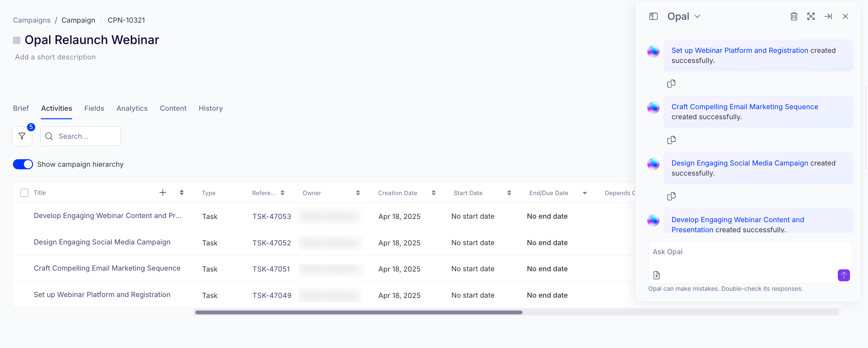This screenshot has height=348, width=868.
Task: Open Develop Engaging Webinar Content task row
Action: point(107,216)
